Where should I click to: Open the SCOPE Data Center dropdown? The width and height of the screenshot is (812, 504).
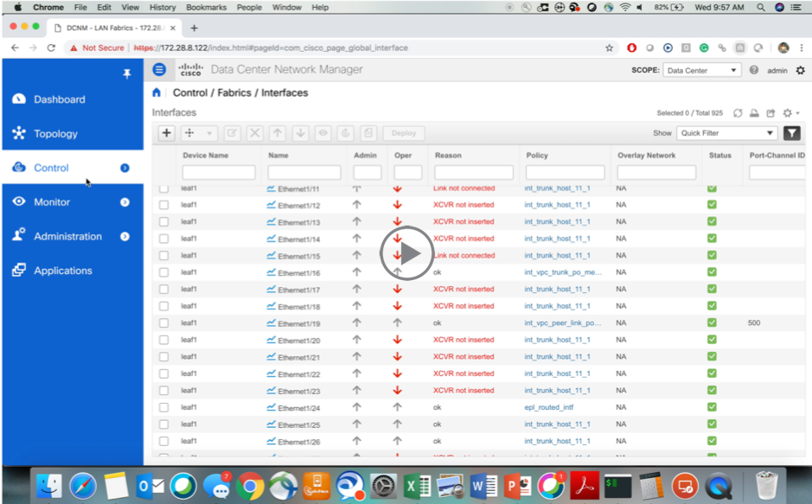pos(701,71)
